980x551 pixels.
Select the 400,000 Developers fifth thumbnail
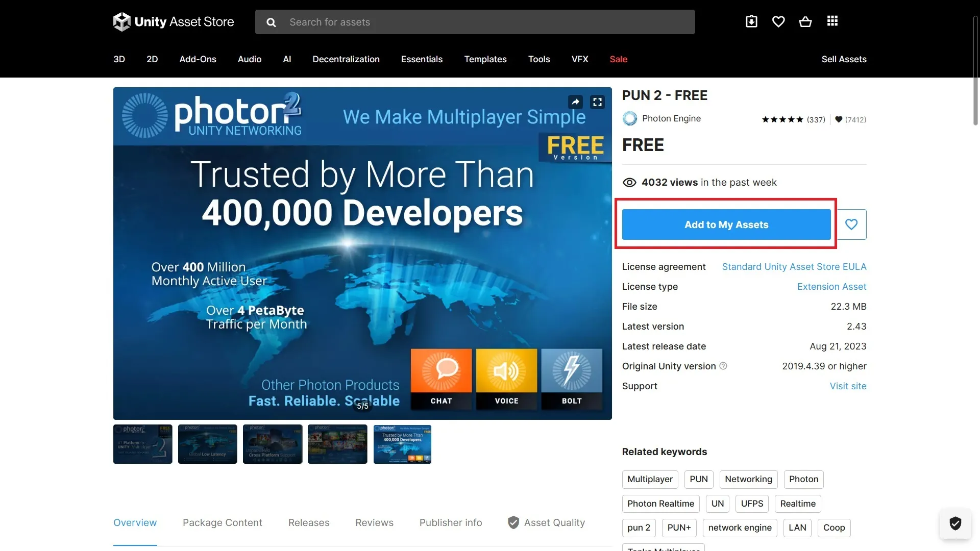point(402,444)
